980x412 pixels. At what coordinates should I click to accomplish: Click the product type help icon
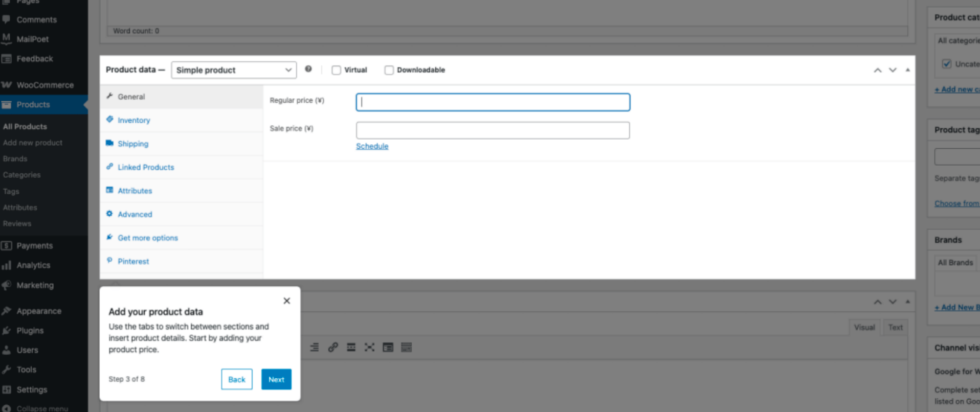tap(308, 69)
